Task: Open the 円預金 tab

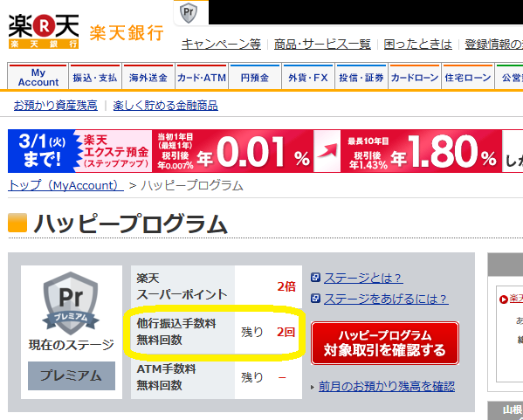Action: [x=255, y=77]
